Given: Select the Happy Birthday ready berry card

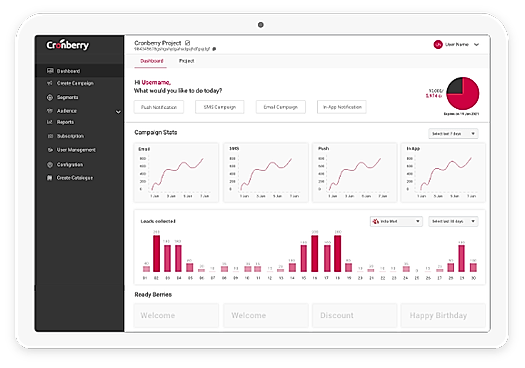Looking at the screenshot, I should pyautogui.click(x=443, y=315).
